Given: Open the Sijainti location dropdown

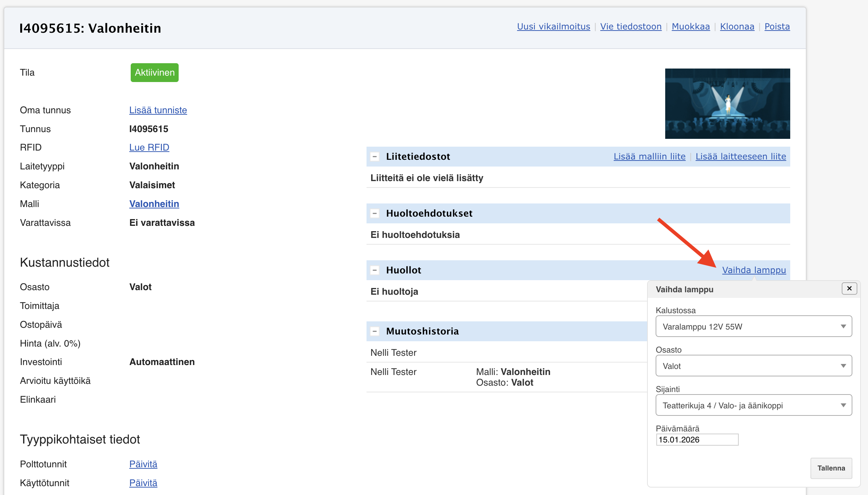Looking at the screenshot, I should pyautogui.click(x=754, y=405).
